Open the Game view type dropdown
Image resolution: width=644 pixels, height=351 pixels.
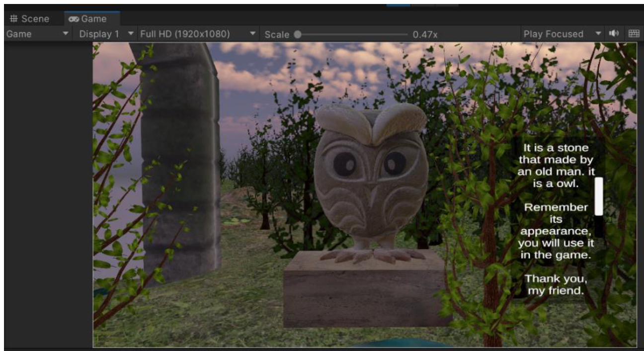(x=37, y=34)
